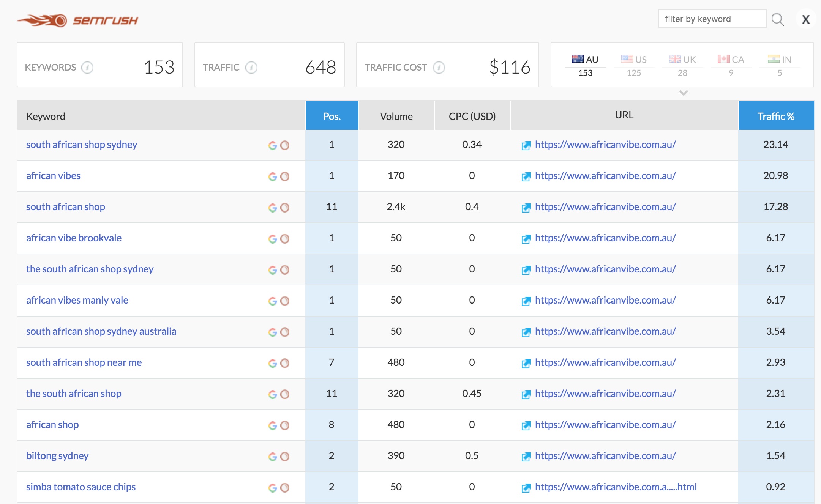Google icon for 'south african shop near me'
Screen dimensions: 821x504
pos(273,363)
